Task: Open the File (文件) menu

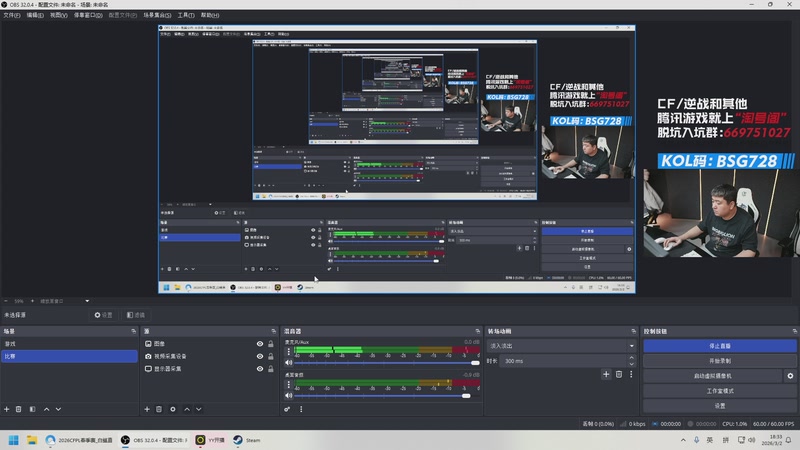Action: pyautogui.click(x=12, y=15)
